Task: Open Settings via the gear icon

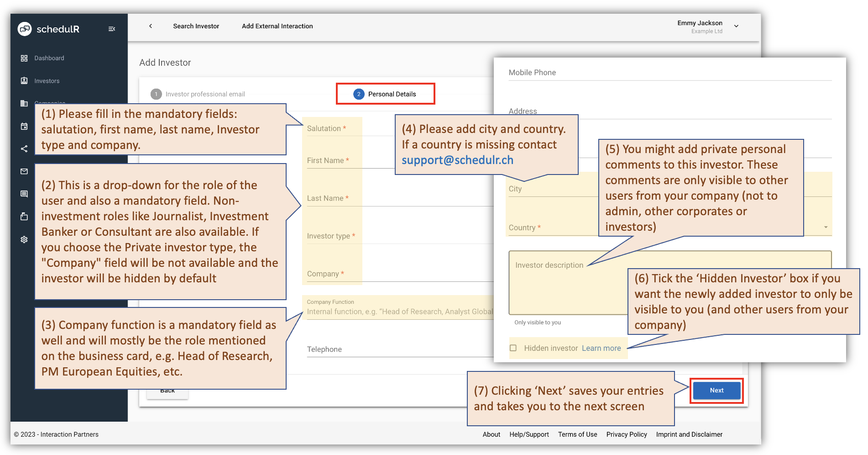Action: (x=24, y=239)
